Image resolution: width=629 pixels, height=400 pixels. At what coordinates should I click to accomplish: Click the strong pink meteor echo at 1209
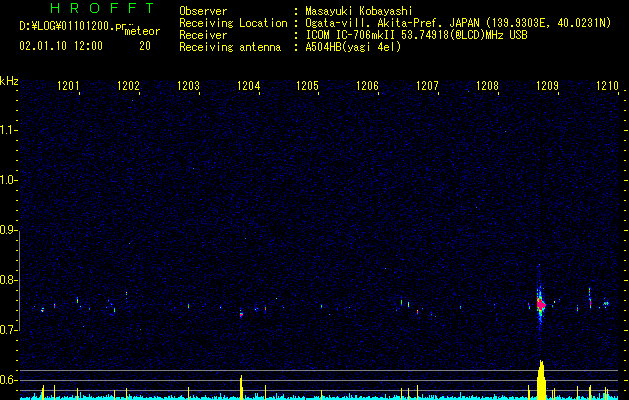point(541,305)
